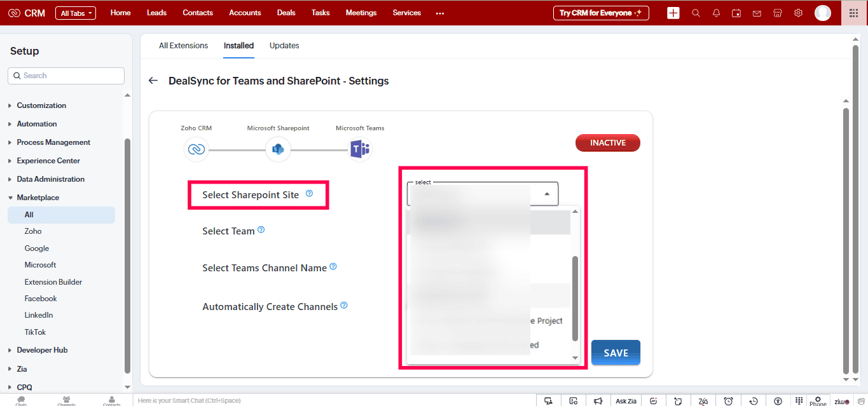Click help icon next to Select Sharepoint Site
The height and width of the screenshot is (406, 868).
coord(309,193)
